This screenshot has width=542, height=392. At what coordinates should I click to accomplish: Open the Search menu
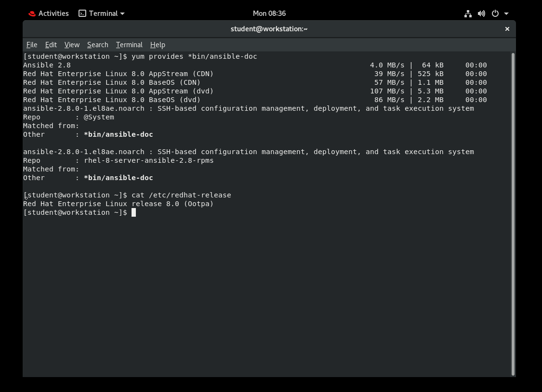97,44
